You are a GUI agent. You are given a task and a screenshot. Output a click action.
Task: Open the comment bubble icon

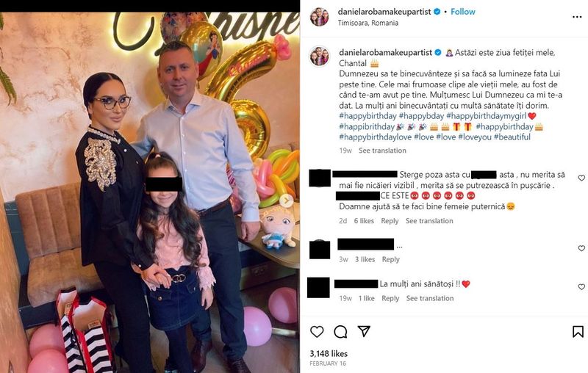340,331
